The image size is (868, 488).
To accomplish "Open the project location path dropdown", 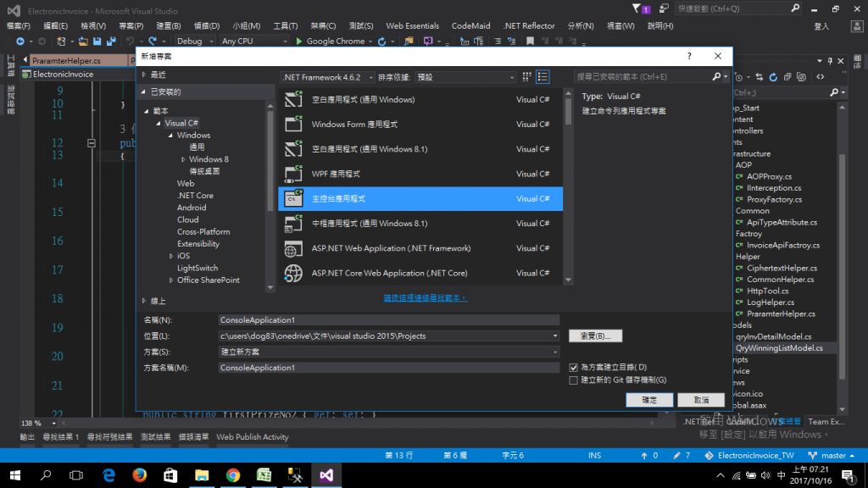I will click(x=554, y=335).
